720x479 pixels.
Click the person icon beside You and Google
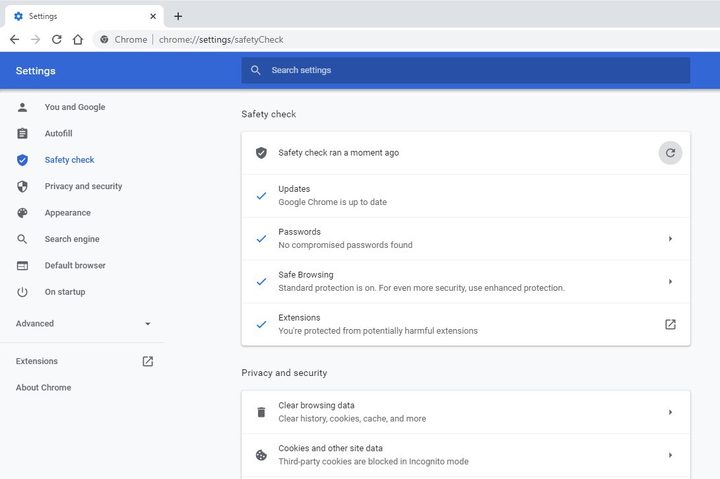22,107
